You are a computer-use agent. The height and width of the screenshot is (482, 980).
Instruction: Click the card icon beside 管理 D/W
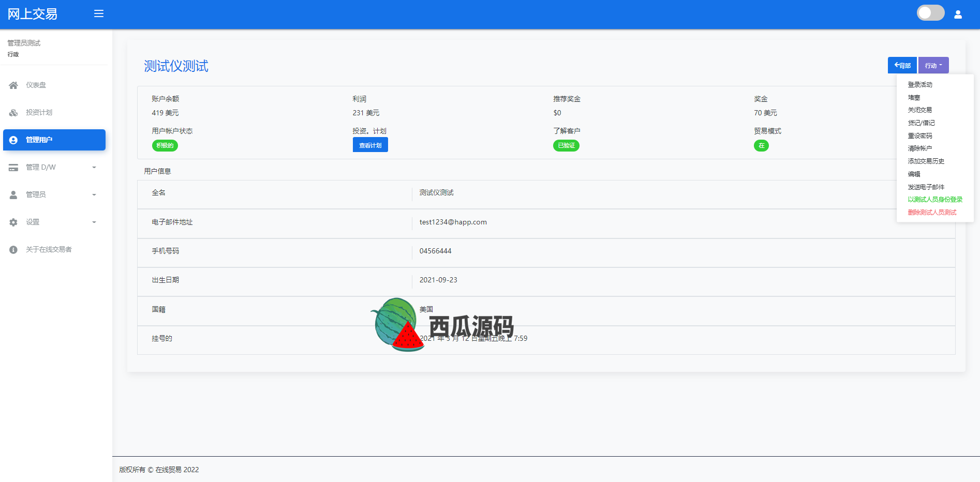coord(13,168)
